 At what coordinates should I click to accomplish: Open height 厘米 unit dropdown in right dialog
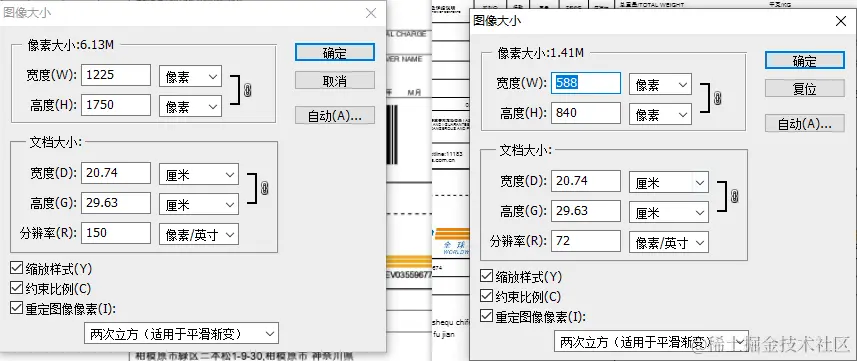point(669,212)
